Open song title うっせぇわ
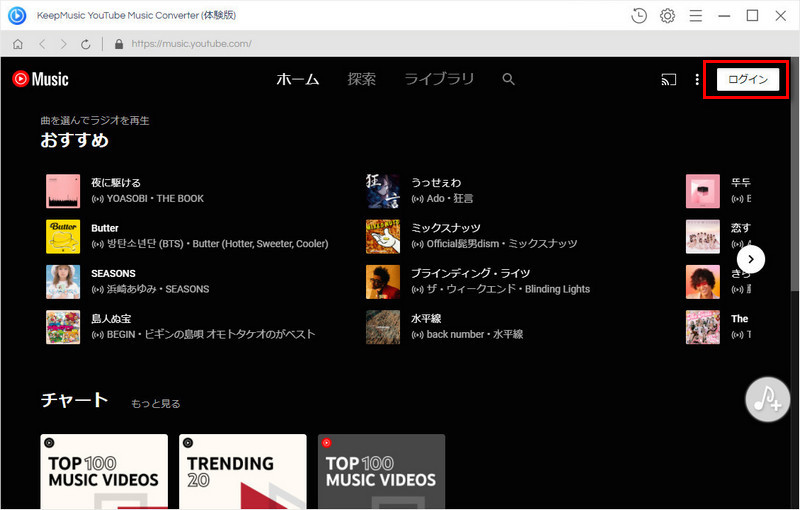Image resolution: width=800 pixels, height=510 pixels. point(436,183)
